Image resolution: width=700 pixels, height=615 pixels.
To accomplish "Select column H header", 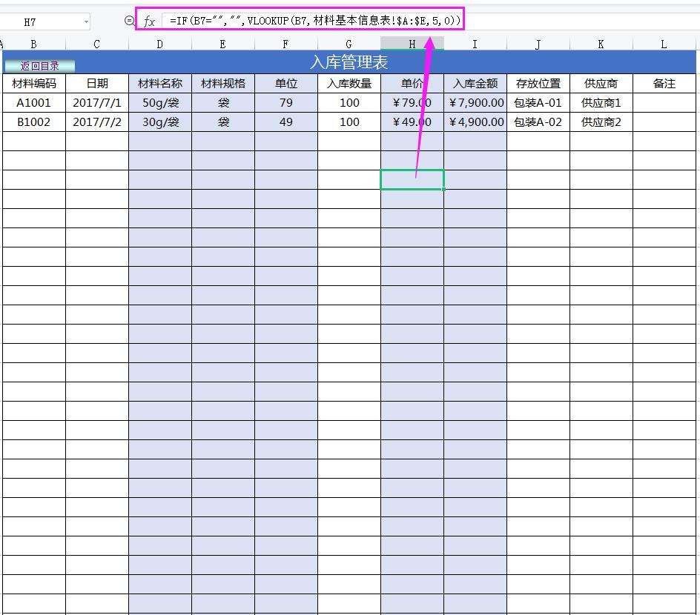I will 412,44.
